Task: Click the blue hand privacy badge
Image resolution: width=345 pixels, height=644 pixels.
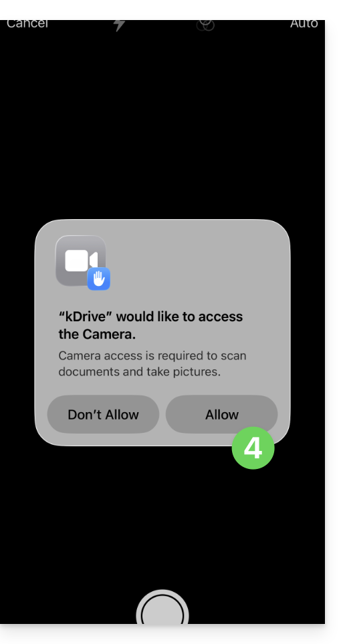Action: pos(99,279)
